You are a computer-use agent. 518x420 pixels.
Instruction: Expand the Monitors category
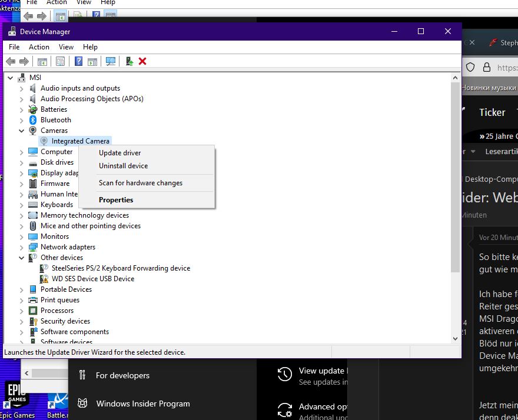(x=21, y=237)
